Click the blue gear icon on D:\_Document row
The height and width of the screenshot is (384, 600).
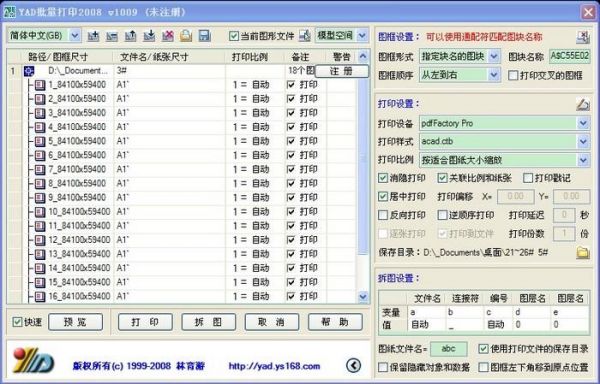[29, 71]
